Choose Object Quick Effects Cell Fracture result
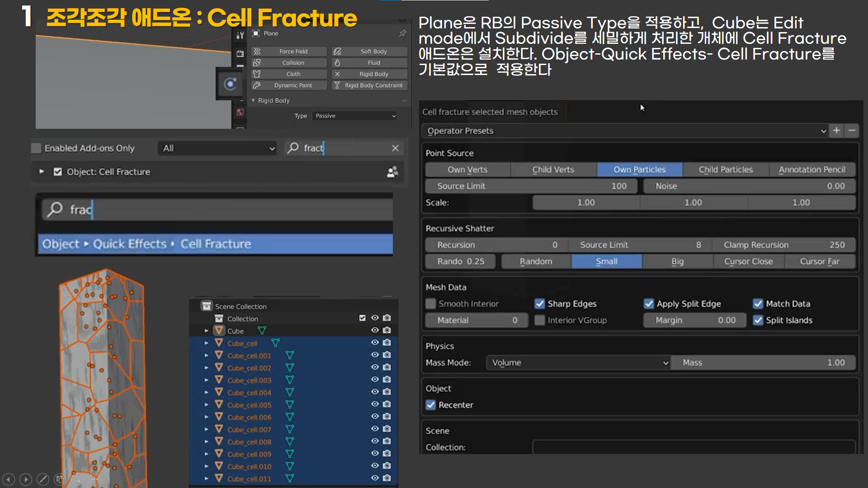The height and width of the screenshot is (488, 868). 215,244
